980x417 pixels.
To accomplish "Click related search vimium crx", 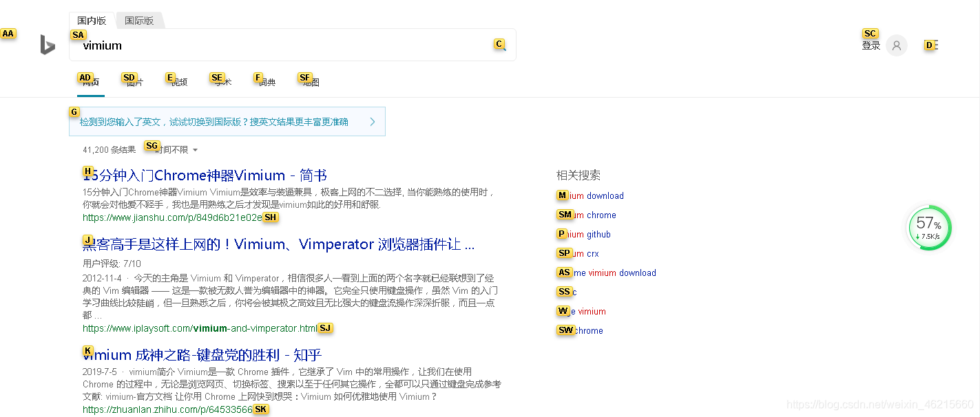I will 578,253.
